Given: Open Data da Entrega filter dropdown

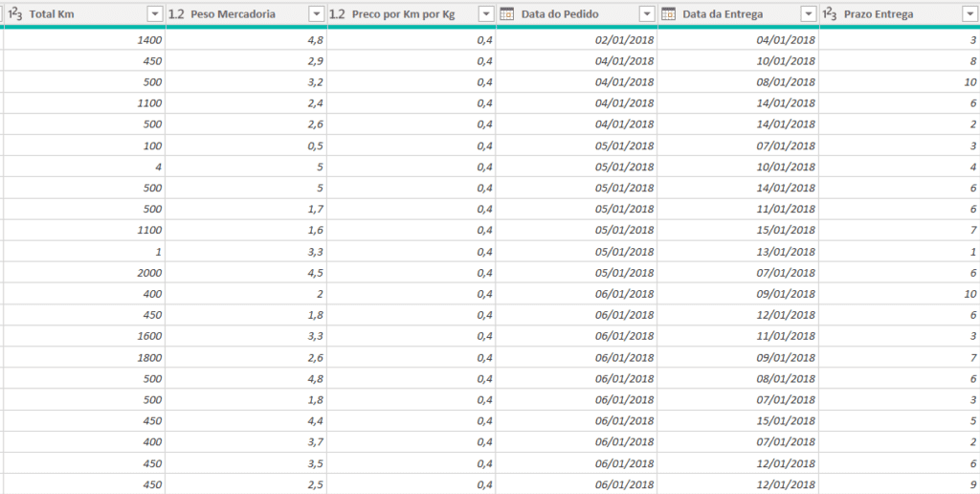Looking at the screenshot, I should tap(809, 14).
